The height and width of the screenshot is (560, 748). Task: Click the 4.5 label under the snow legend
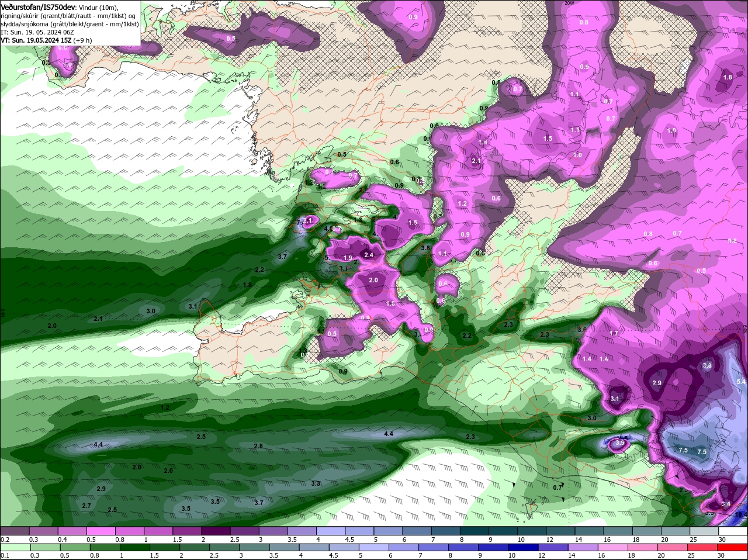pos(351,539)
